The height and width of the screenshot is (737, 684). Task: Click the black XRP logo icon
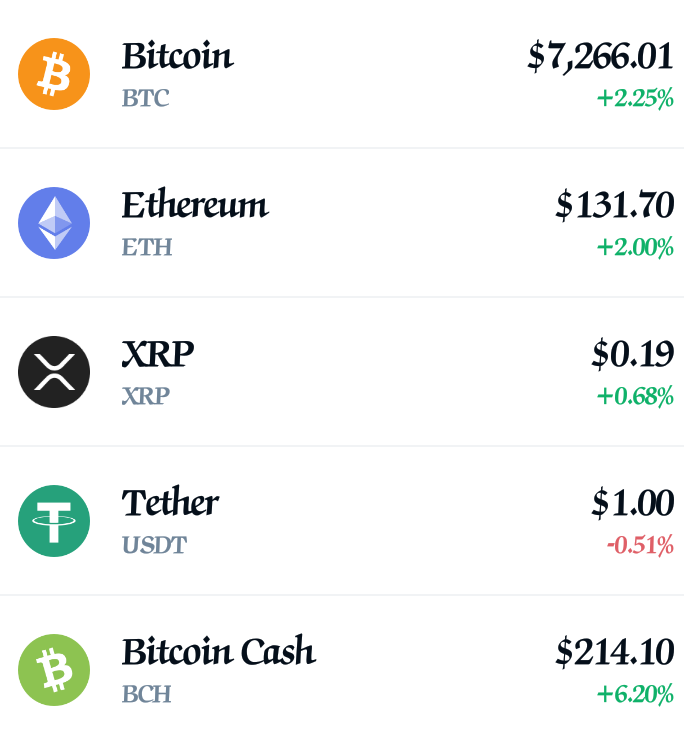point(54,372)
